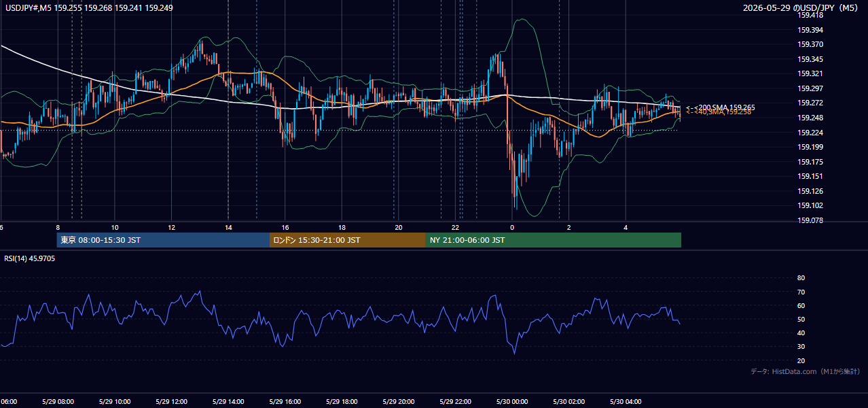Click price axis label 159.345
The width and height of the screenshot is (868, 408).
coord(810,59)
